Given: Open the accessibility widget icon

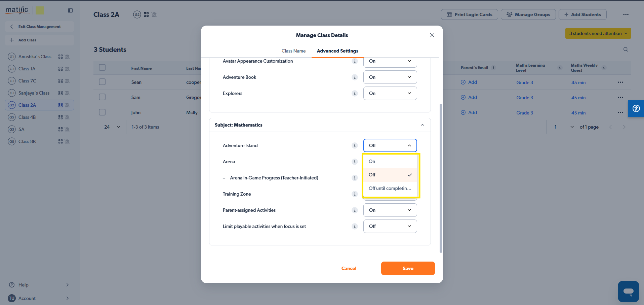Looking at the screenshot, I should pos(636,108).
